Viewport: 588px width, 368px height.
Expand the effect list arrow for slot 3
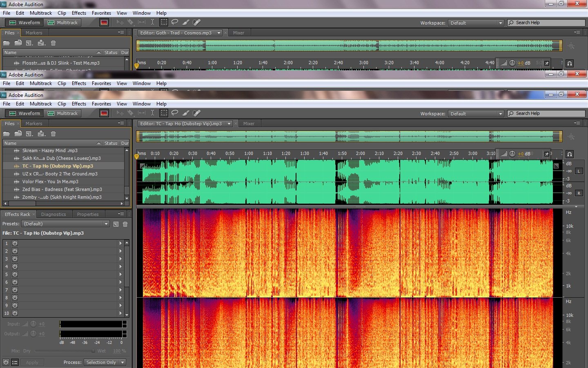(120, 259)
